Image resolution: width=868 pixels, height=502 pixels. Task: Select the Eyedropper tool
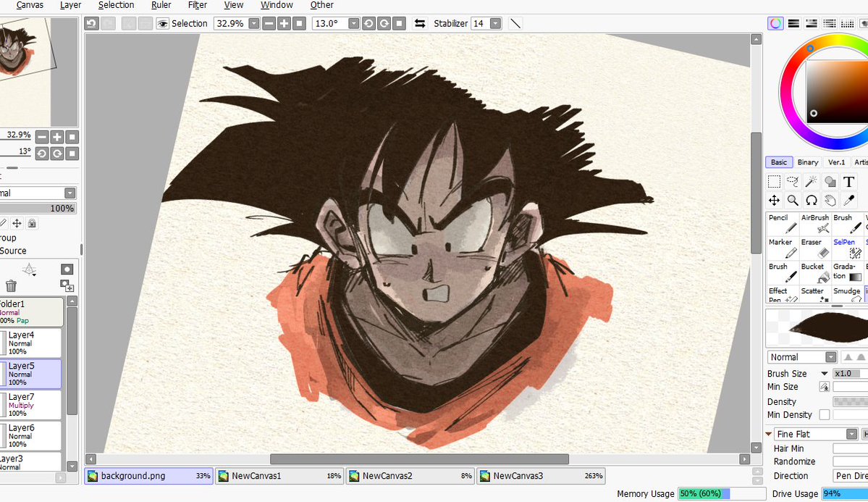(848, 200)
